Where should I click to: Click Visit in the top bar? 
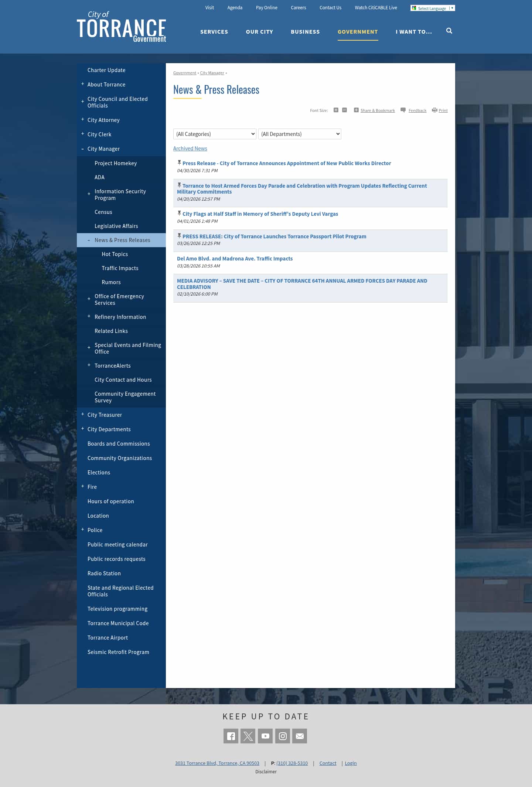209,8
